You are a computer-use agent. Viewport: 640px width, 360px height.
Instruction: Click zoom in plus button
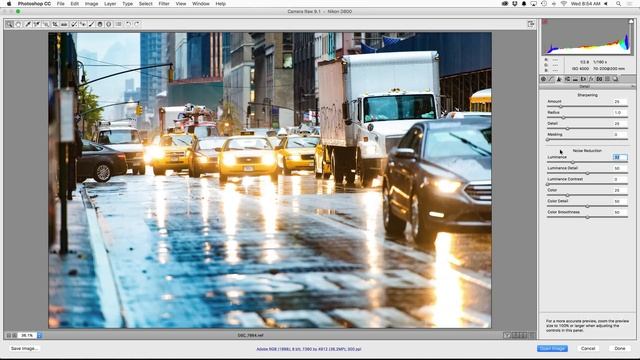15,336
